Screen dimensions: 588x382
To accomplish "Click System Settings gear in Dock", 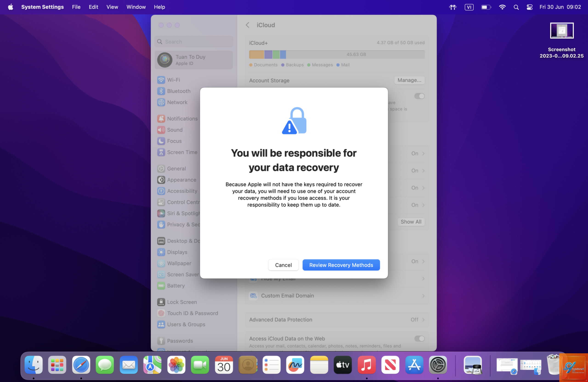I will [438, 365].
